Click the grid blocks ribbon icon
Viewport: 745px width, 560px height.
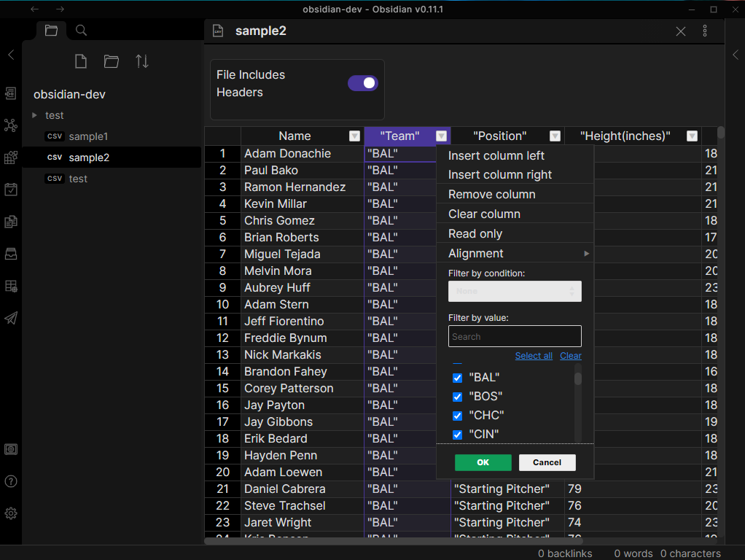pos(11,157)
